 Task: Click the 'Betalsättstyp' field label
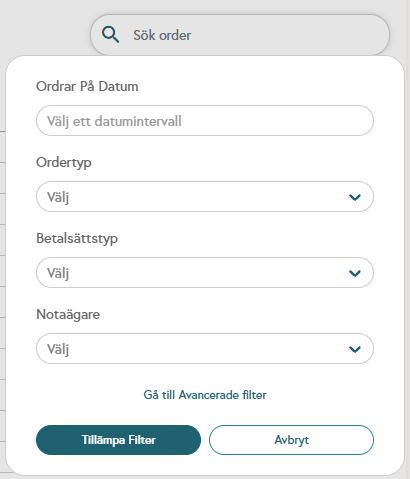coord(77,239)
